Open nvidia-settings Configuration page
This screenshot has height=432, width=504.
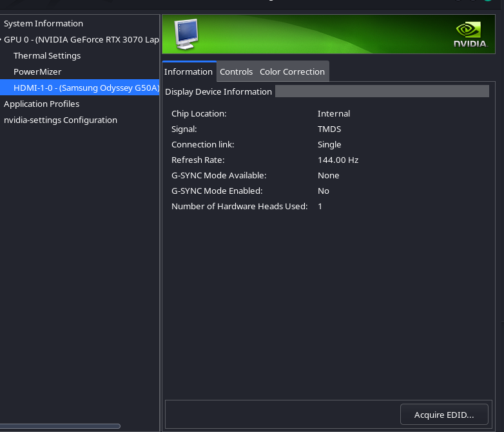coord(61,120)
